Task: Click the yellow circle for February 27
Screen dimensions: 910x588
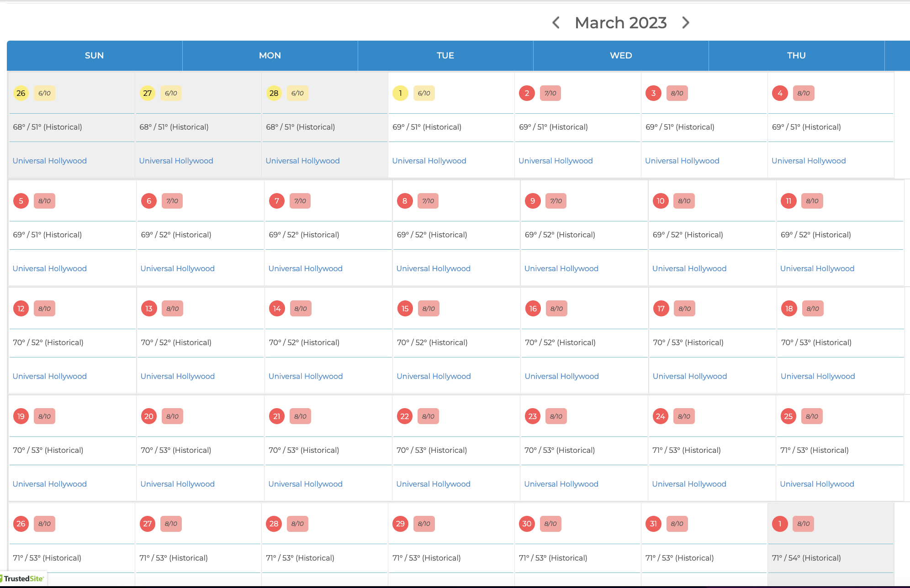Action: 147,93
